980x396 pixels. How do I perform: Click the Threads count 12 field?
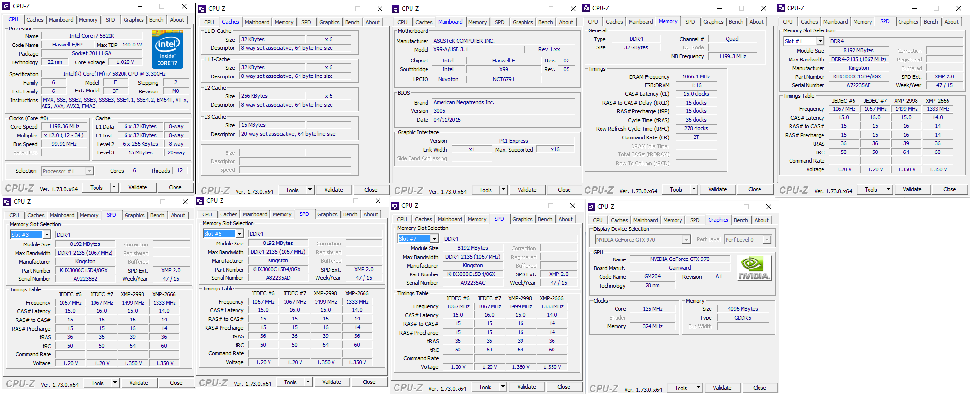[180, 170]
